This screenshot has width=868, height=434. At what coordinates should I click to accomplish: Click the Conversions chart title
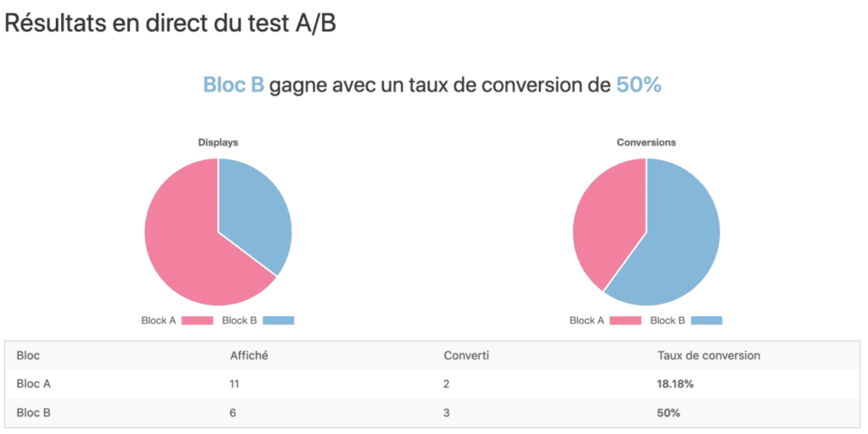click(x=646, y=142)
